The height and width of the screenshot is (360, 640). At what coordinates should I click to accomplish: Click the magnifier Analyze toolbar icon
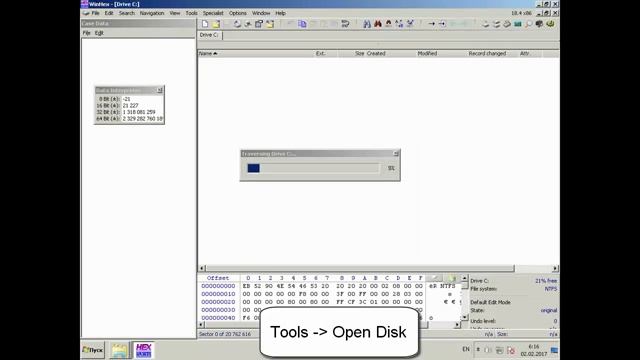[529, 24]
